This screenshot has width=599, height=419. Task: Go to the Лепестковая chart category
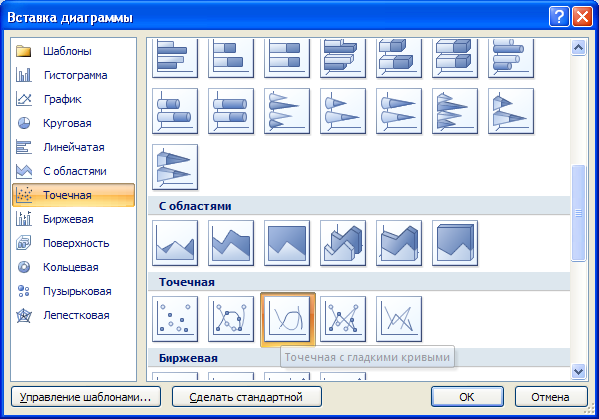73,315
